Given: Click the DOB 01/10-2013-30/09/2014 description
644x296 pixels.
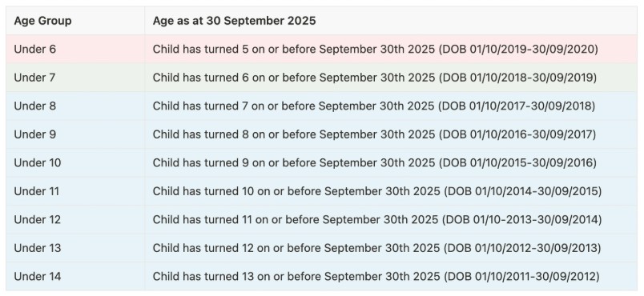Looking at the screenshot, I should point(377,219).
